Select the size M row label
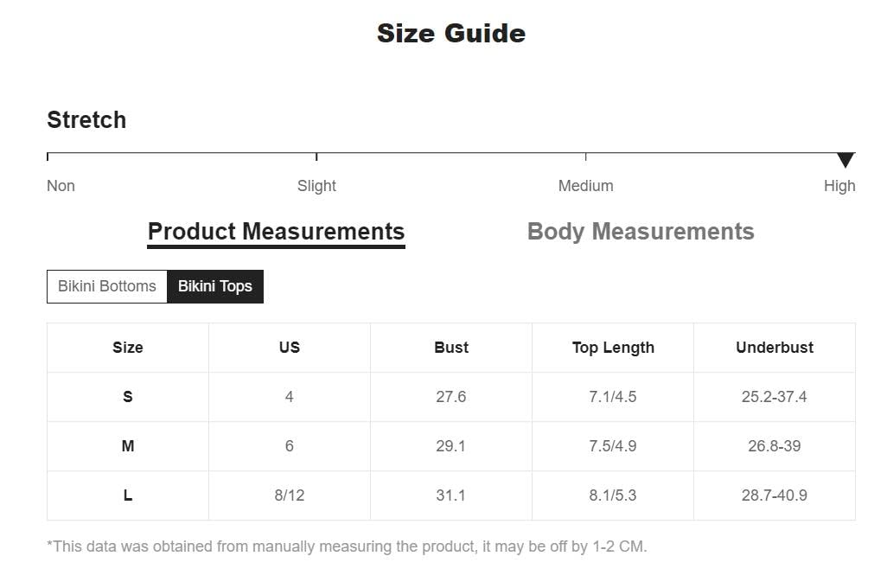 coord(128,446)
